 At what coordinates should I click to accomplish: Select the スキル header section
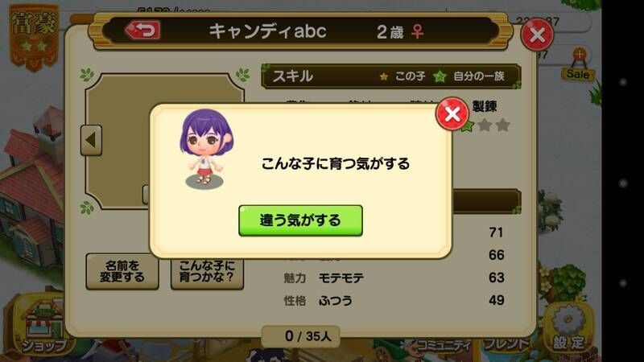(x=391, y=76)
